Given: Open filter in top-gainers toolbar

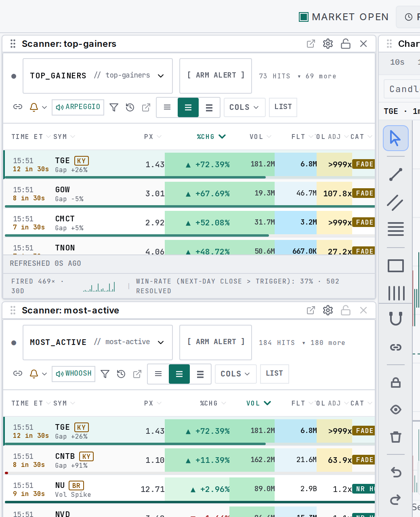Looking at the screenshot, I should click(x=114, y=107).
